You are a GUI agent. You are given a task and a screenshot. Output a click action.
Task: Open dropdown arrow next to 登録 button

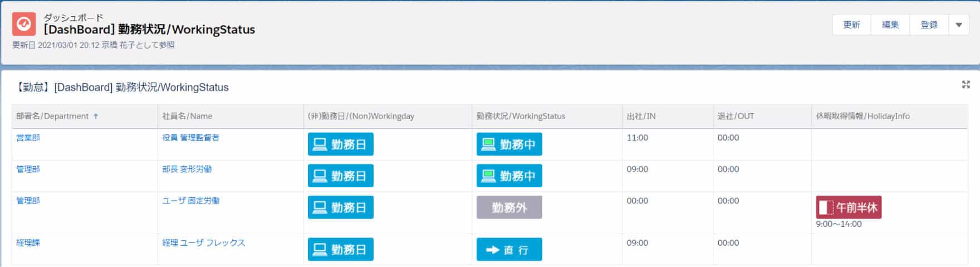tap(958, 25)
